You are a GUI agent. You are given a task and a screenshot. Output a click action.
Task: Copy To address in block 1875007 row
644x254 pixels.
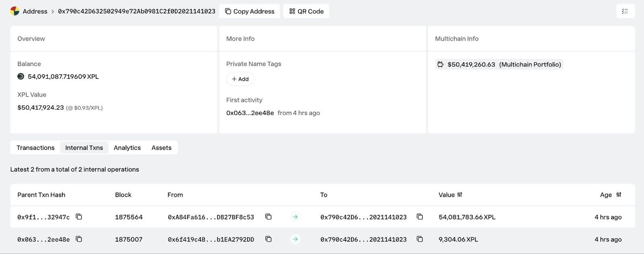419,239
